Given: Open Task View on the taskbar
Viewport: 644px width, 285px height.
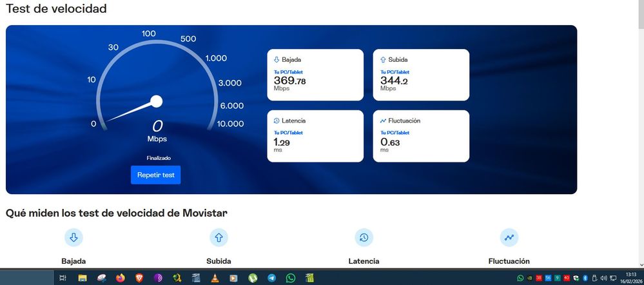Looking at the screenshot, I should 63,278.
